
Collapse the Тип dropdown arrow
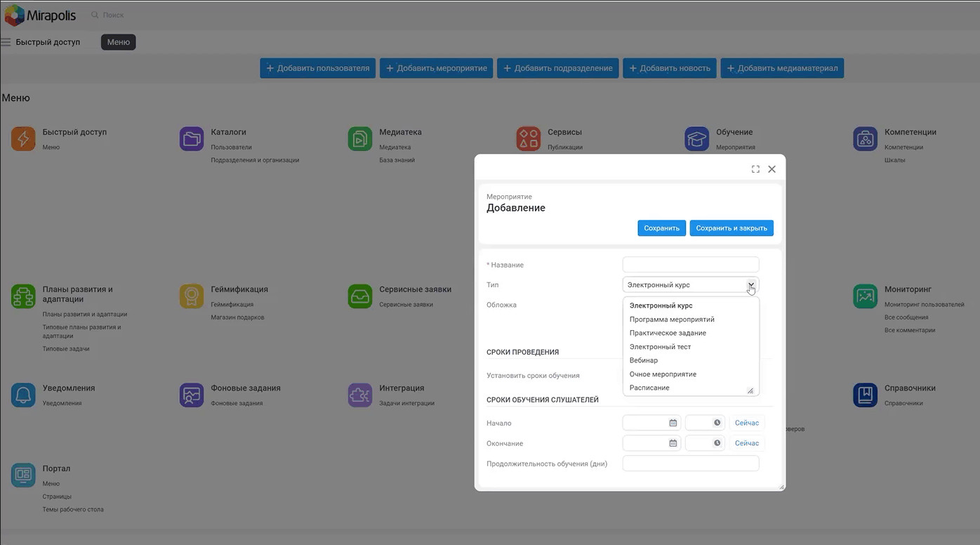[750, 285]
